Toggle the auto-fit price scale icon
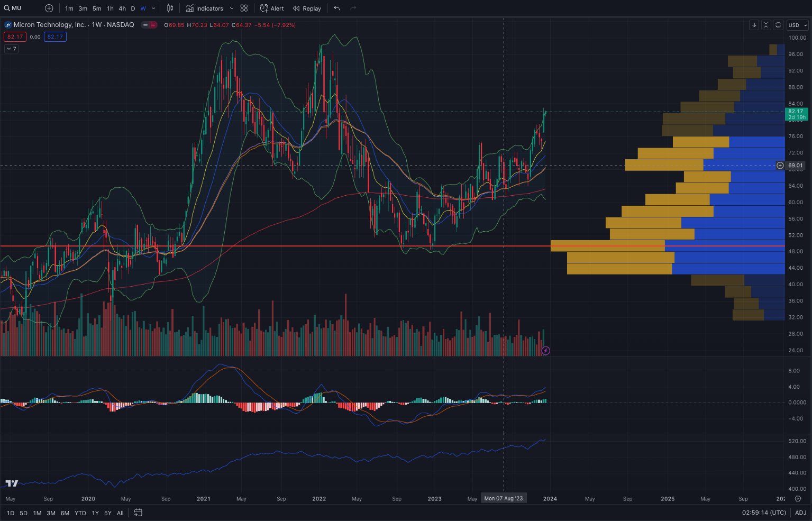Screen dimensions: 812x521 778,25
